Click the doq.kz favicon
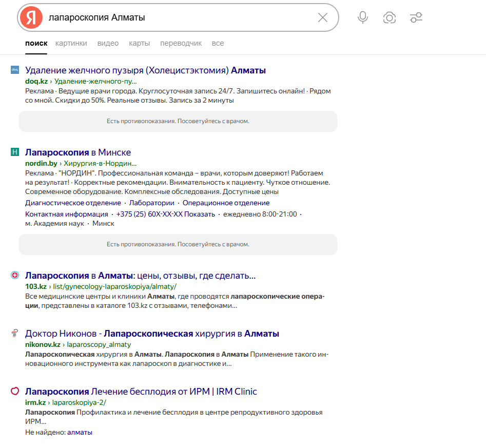This screenshot has height=448, width=486. pos(15,70)
